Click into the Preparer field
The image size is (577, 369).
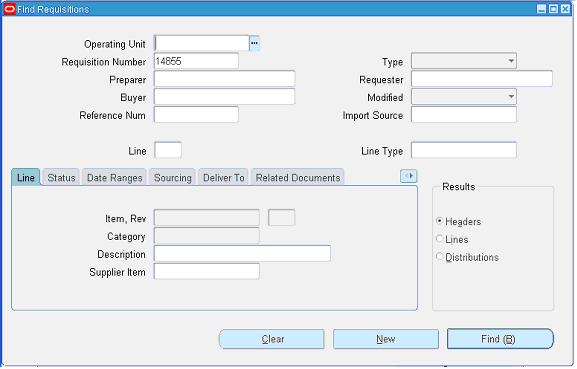click(x=224, y=79)
